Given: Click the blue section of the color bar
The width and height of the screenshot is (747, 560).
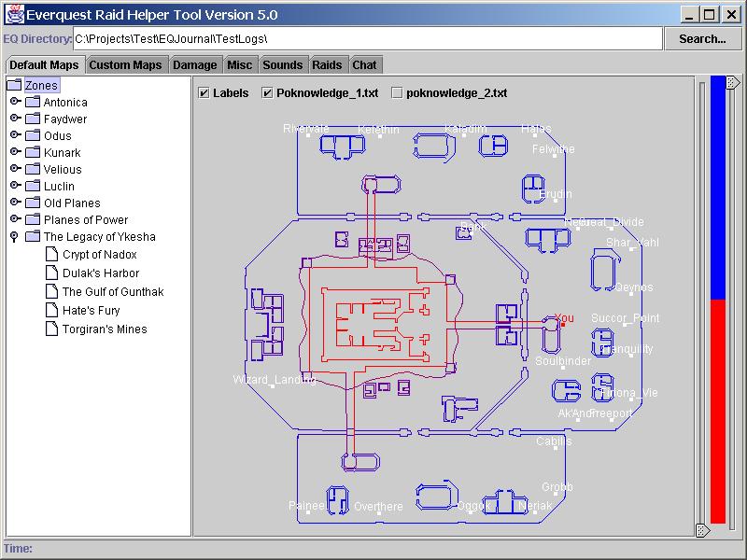Looking at the screenshot, I should (x=718, y=188).
